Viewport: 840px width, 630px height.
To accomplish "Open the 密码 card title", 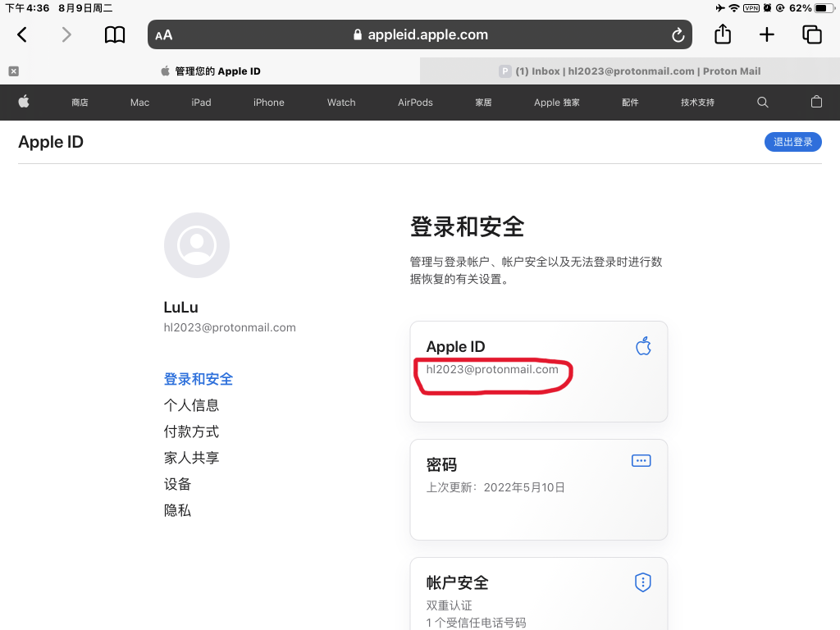I will click(441, 464).
